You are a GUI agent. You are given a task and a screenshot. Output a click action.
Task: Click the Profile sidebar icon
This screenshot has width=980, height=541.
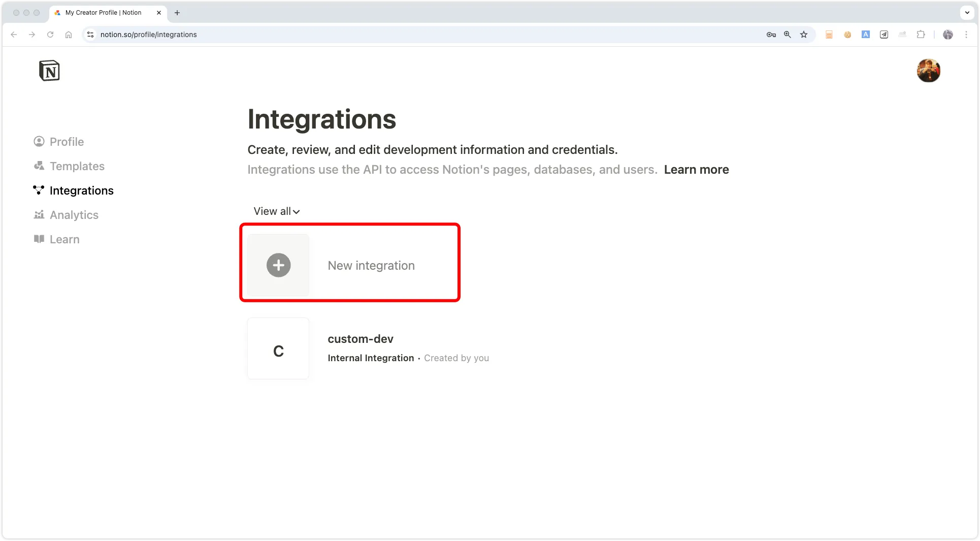[39, 142]
